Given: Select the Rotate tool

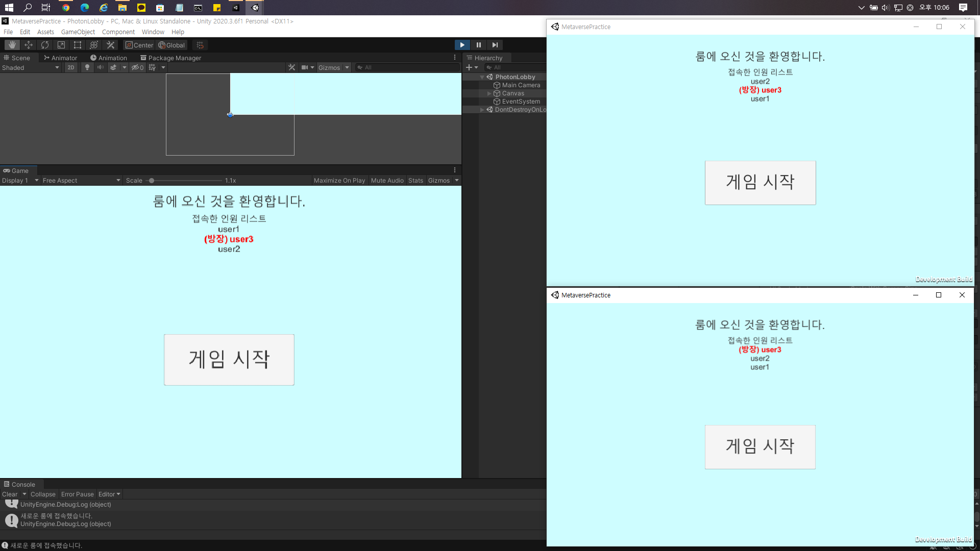Looking at the screenshot, I should click(x=44, y=45).
